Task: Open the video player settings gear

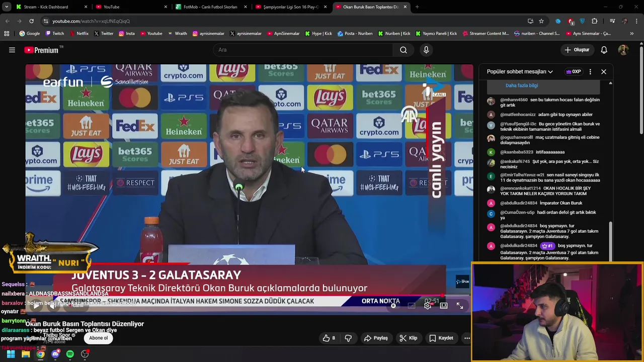Action: [x=427, y=305]
